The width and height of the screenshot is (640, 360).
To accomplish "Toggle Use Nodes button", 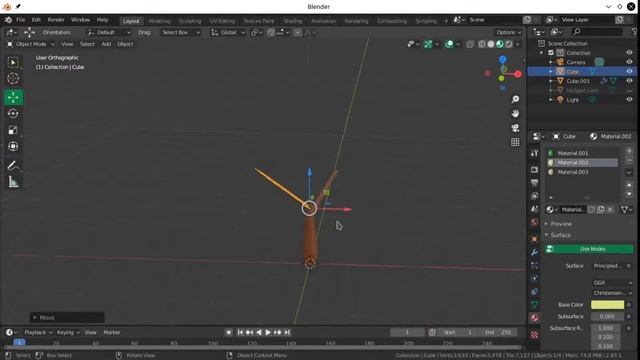I will point(589,249).
